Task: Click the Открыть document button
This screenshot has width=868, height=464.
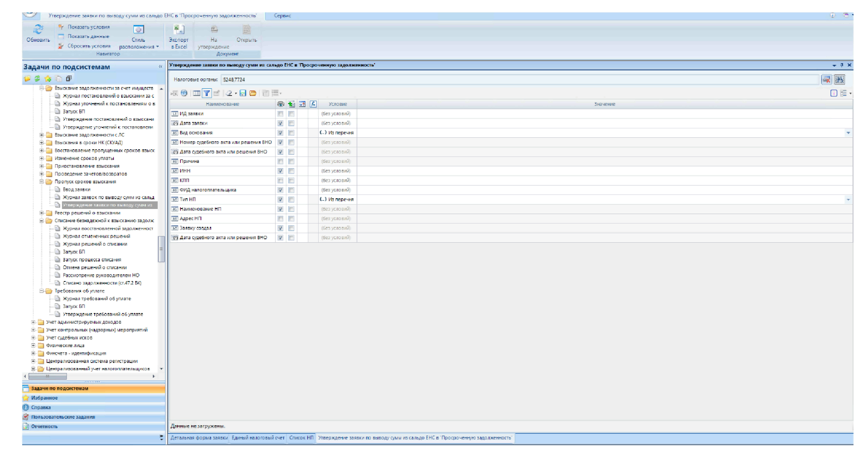Action: click(x=247, y=34)
